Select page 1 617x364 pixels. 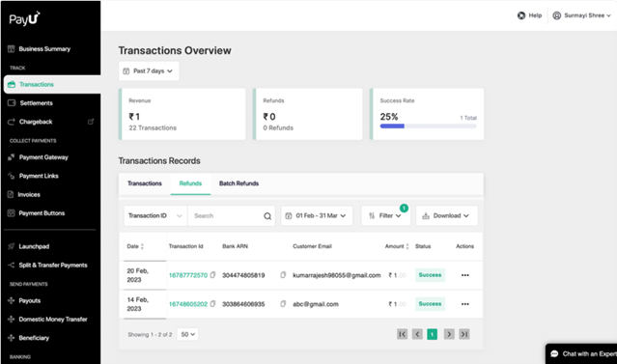tap(432, 334)
